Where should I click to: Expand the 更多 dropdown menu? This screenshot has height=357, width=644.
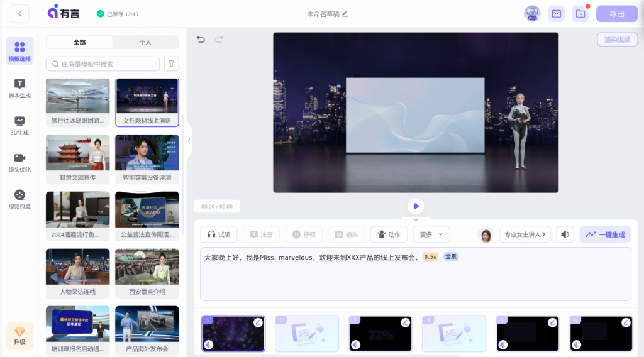click(431, 234)
